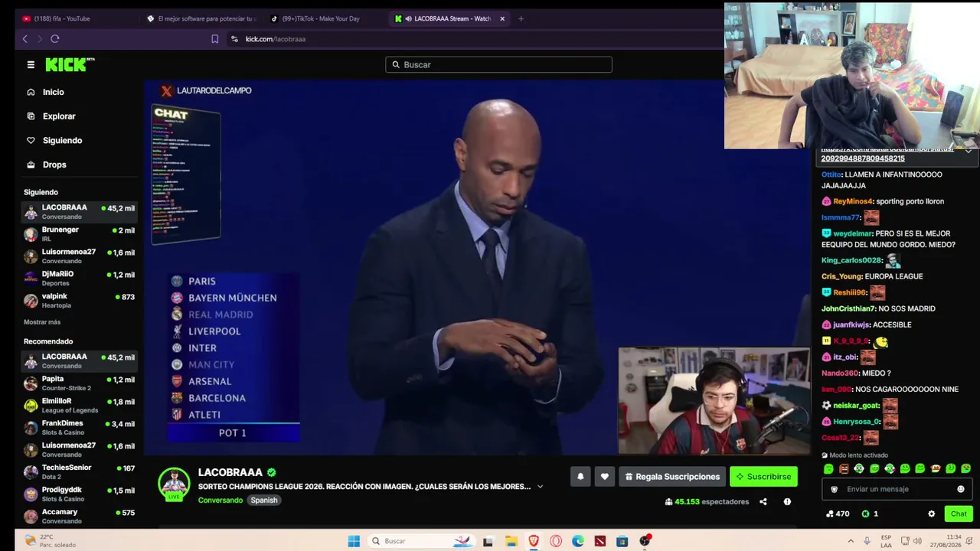
Task: Go back to the previous page
Action: point(25,39)
